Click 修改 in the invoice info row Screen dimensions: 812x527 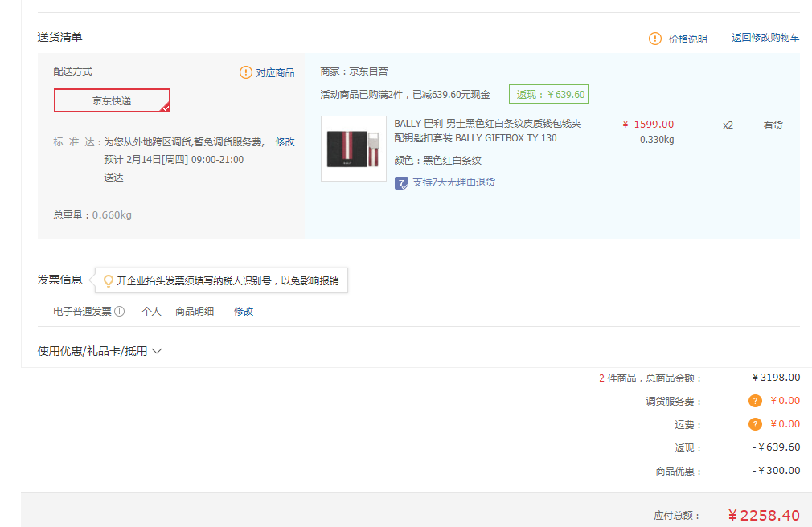click(x=244, y=311)
